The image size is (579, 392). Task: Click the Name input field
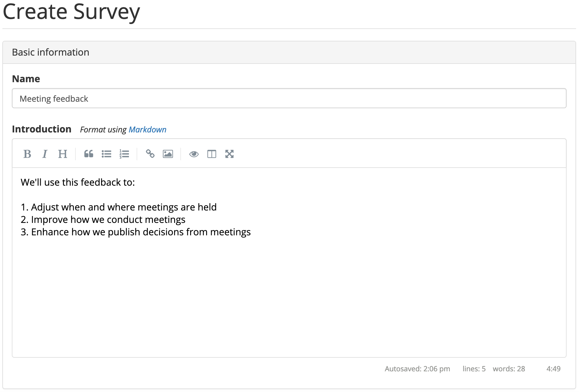tap(289, 98)
